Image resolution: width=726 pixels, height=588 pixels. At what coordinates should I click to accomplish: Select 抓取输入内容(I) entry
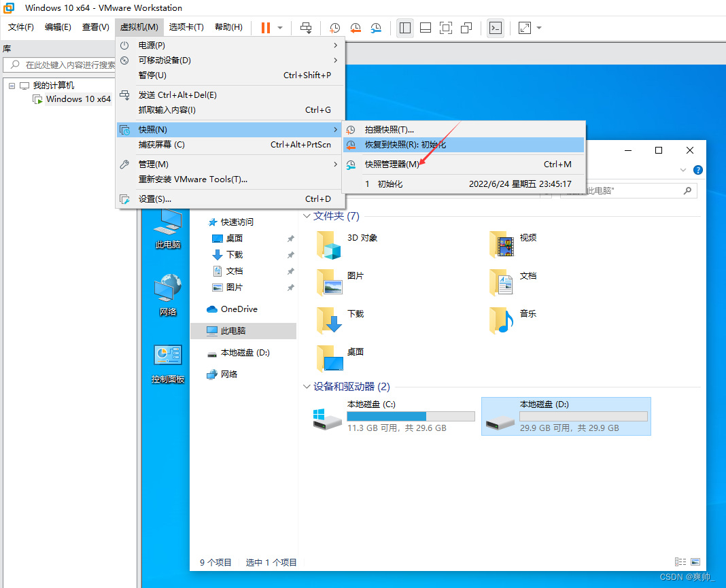click(230, 109)
